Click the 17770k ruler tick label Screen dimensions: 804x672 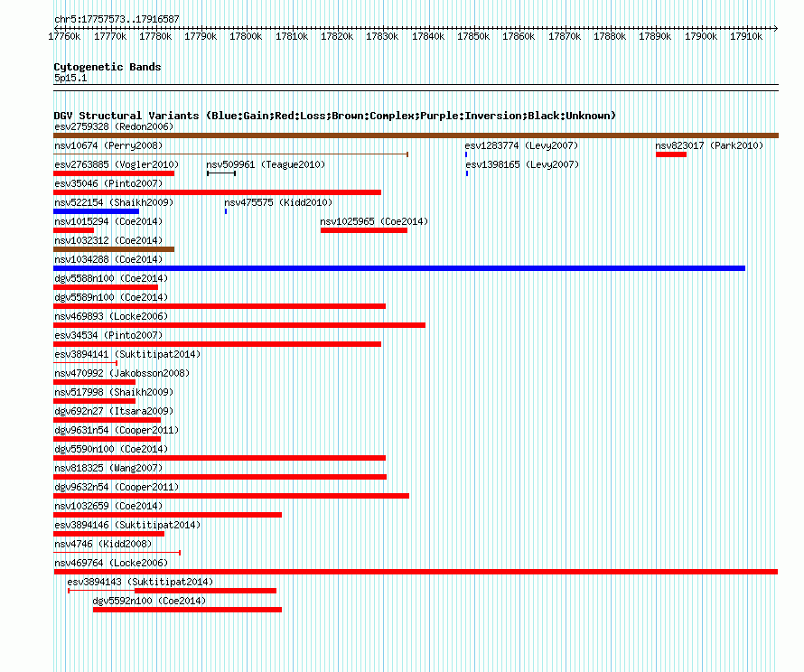(110, 36)
